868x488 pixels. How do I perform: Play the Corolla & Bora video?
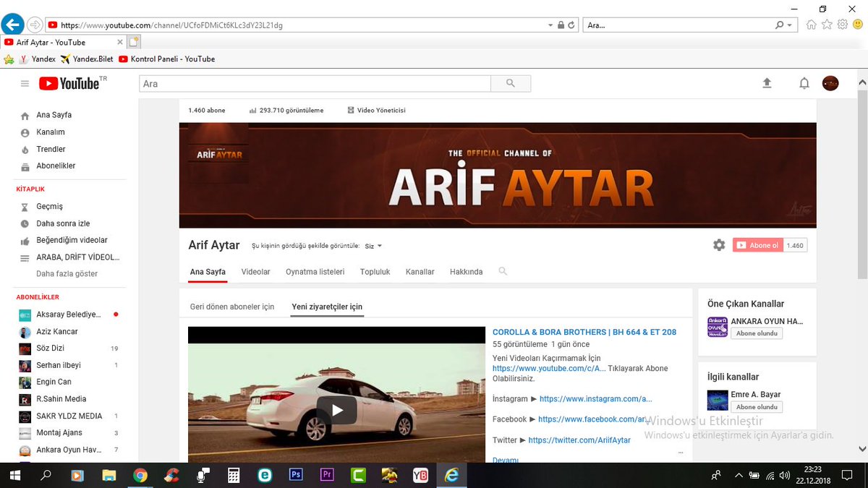coord(336,410)
